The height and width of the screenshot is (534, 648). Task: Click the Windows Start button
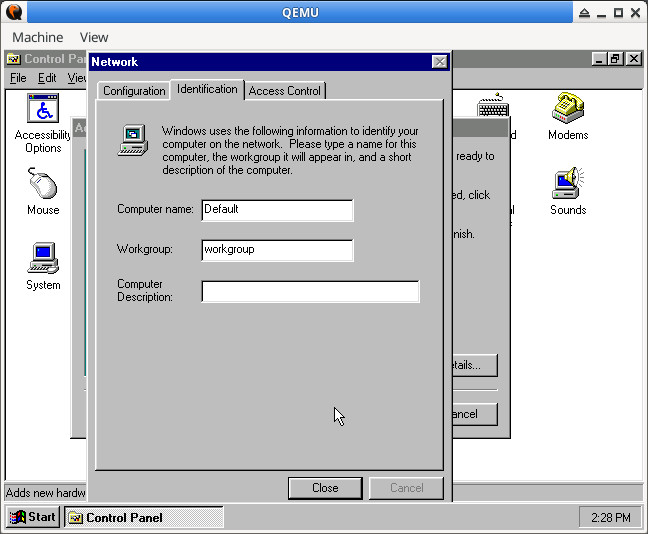click(33, 517)
